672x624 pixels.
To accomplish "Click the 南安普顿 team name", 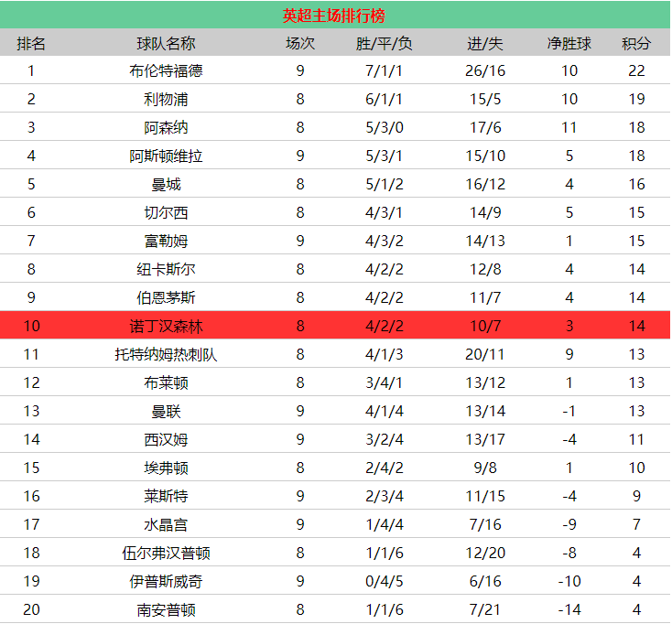I will pos(166,609).
